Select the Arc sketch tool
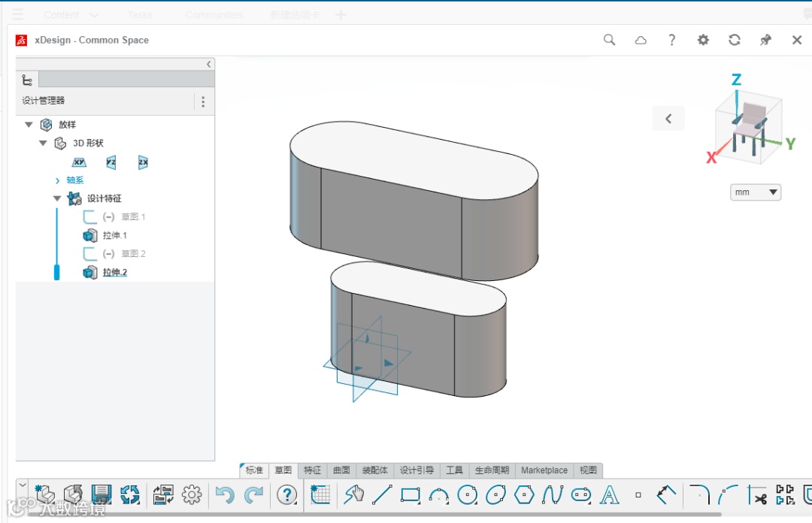812x523 pixels. 439,495
